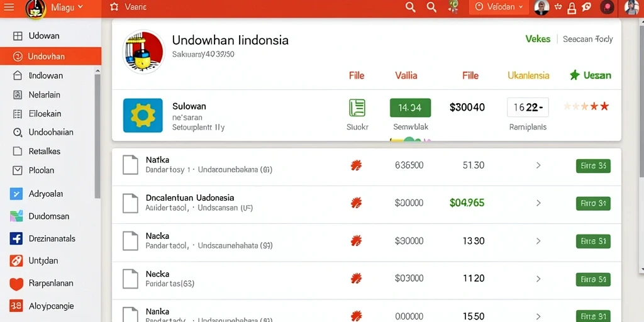
Task: Click the round pink record icon in the header
Action: coord(607,7)
